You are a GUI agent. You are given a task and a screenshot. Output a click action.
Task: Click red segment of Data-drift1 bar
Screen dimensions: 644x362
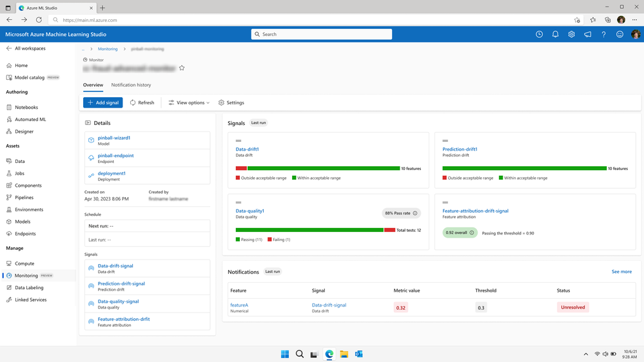(x=241, y=168)
